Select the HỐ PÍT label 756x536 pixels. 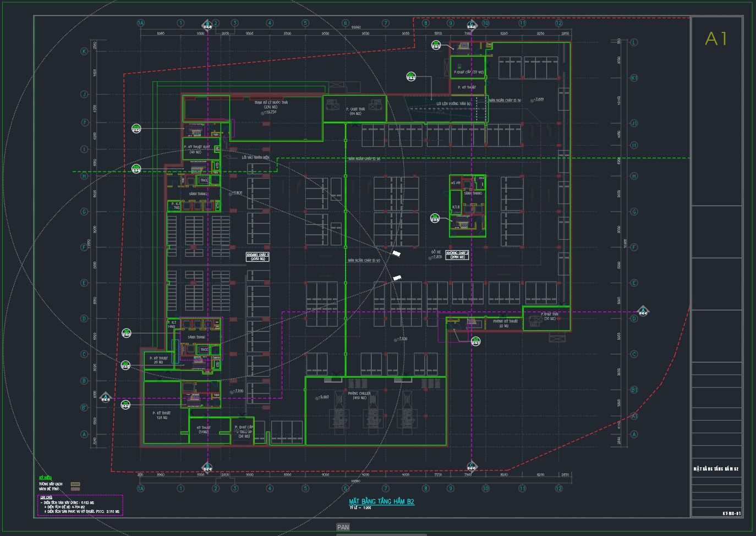(x=455, y=183)
